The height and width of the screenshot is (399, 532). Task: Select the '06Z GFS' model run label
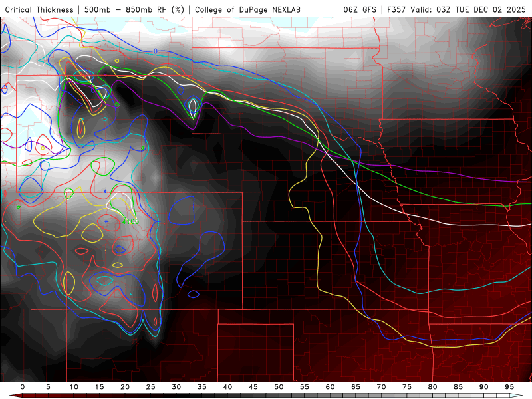[x=360, y=10]
